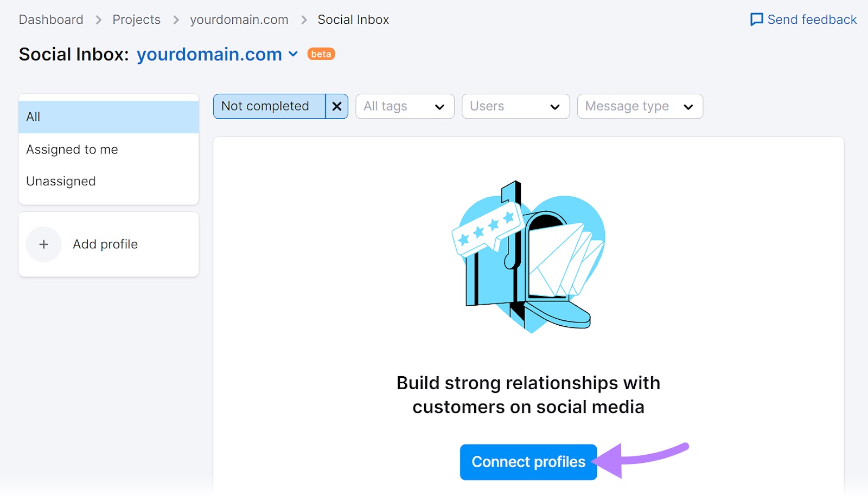Open the All tags dropdown
Image resolution: width=868 pixels, height=503 pixels.
[x=405, y=106]
